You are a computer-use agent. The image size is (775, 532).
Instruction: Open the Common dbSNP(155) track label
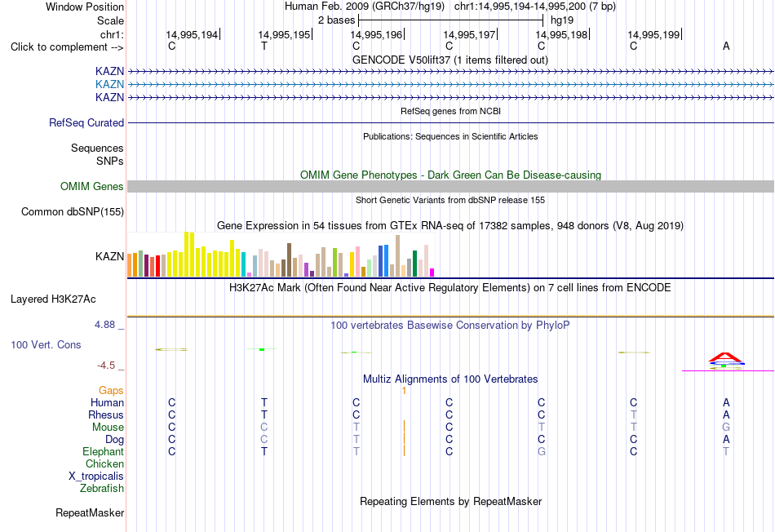click(73, 211)
